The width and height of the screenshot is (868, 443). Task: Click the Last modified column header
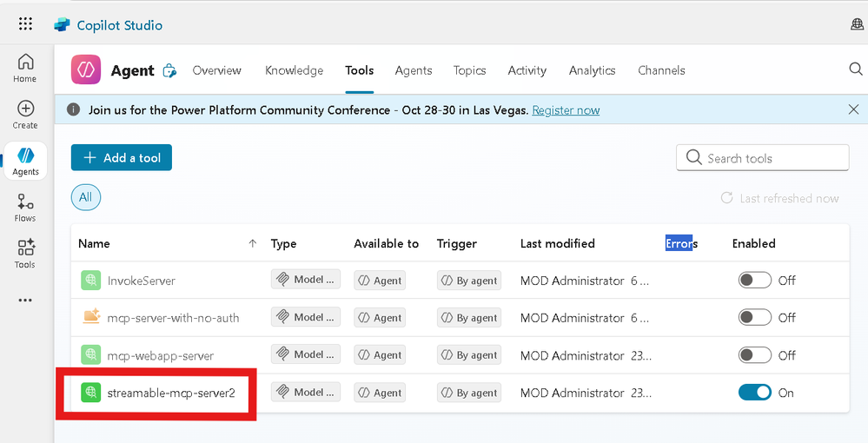tap(558, 243)
